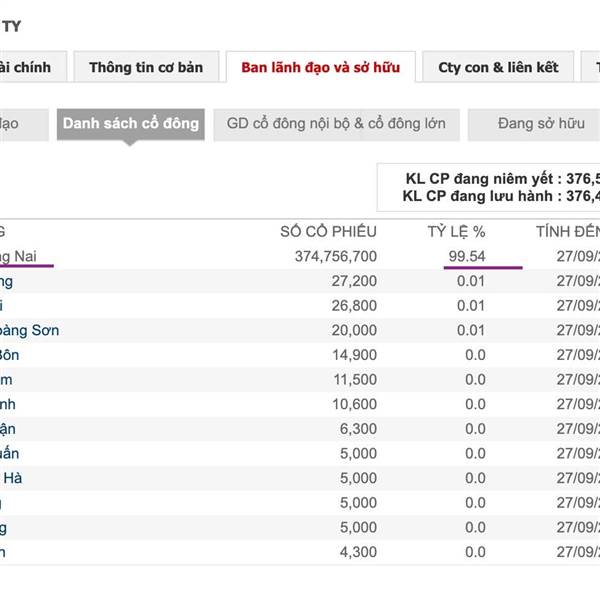Switch to Cty con & liên kết tab
The image size is (600, 600).
tap(497, 68)
